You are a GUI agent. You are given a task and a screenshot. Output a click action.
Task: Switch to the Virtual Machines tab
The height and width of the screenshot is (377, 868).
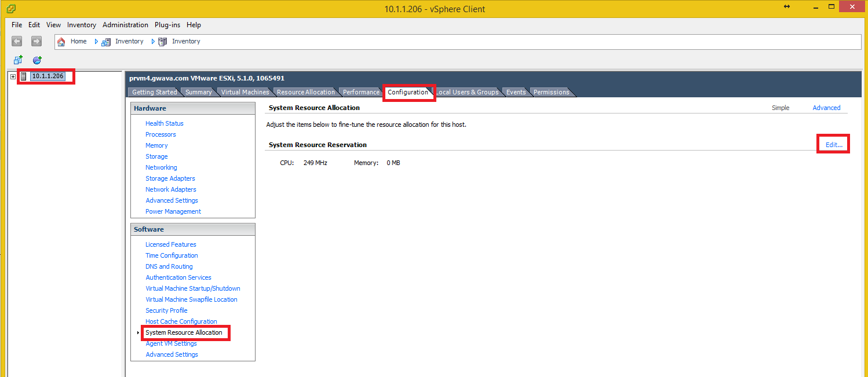point(245,92)
